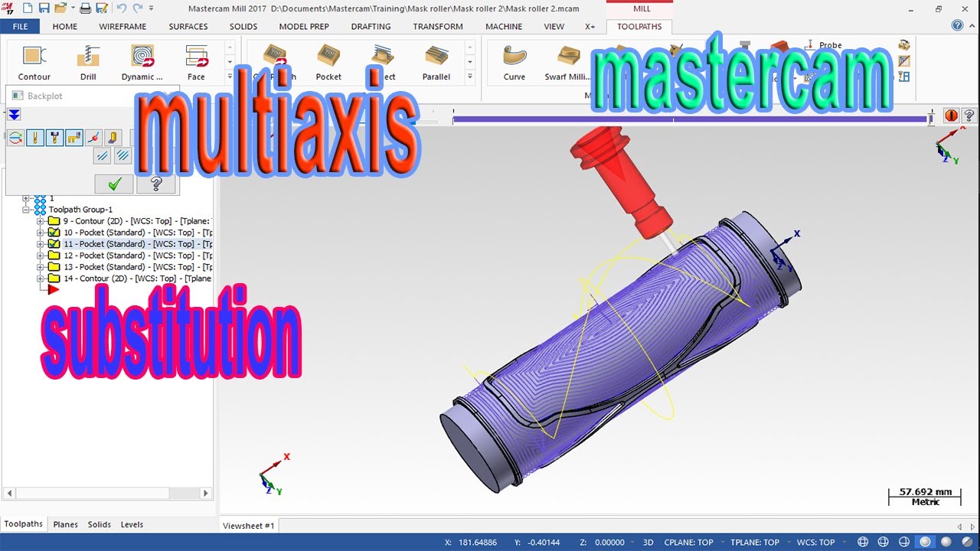Screen dimensions: 980x551
Task: Click TPLANE: TOP in status bar
Action: tap(755, 543)
